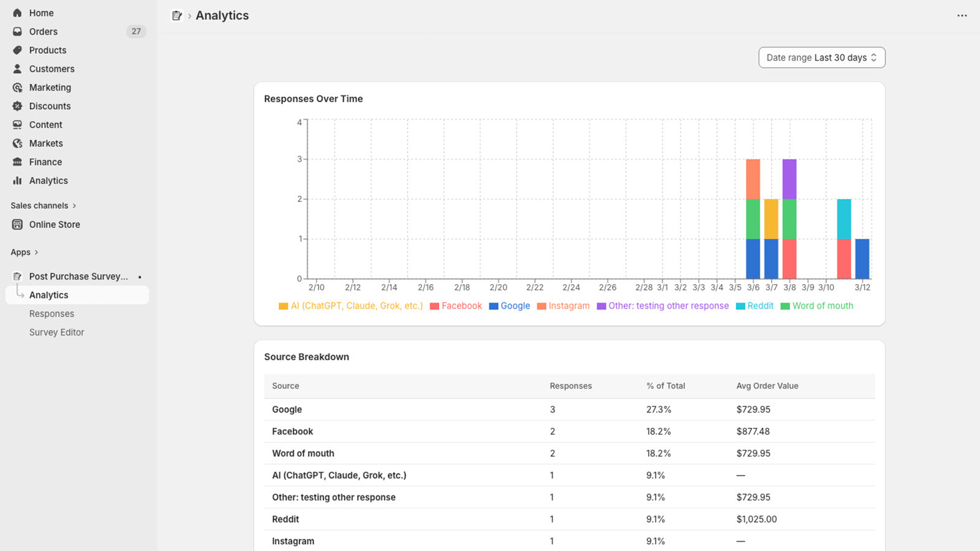Viewport: 980px width, 551px height.
Task: Select the Analytics bar-chart icon
Action: 17,181
